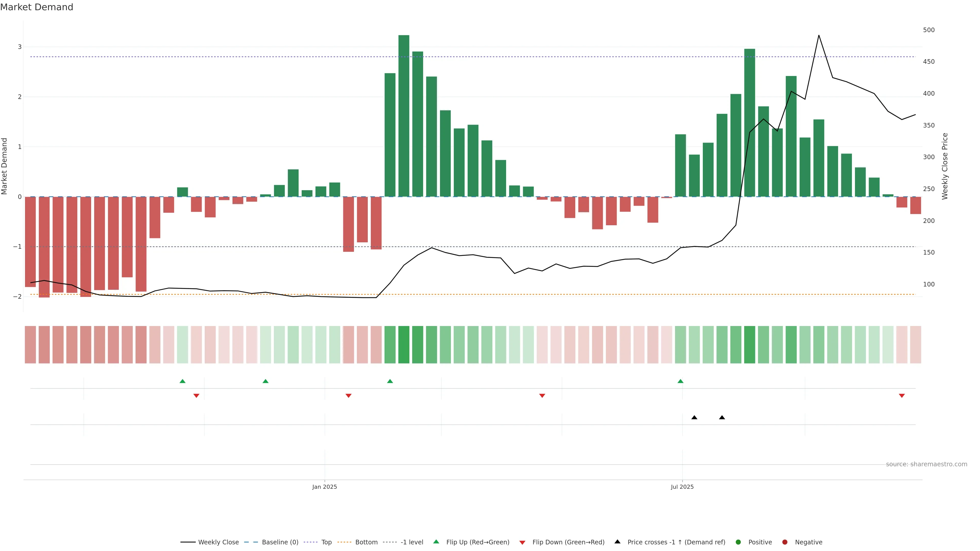This screenshot has height=551, width=980.
Task: Click the peak of the weekly close line
Action: pos(819,35)
